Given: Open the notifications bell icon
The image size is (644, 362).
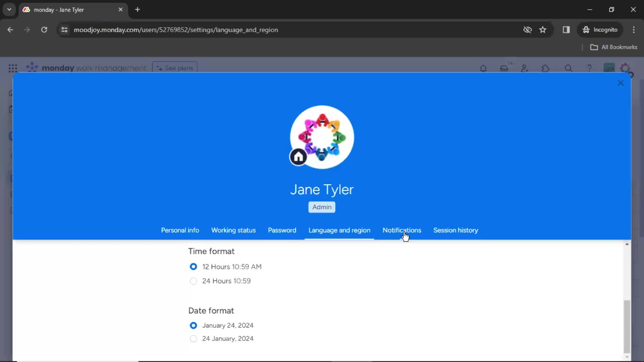Looking at the screenshot, I should (483, 68).
